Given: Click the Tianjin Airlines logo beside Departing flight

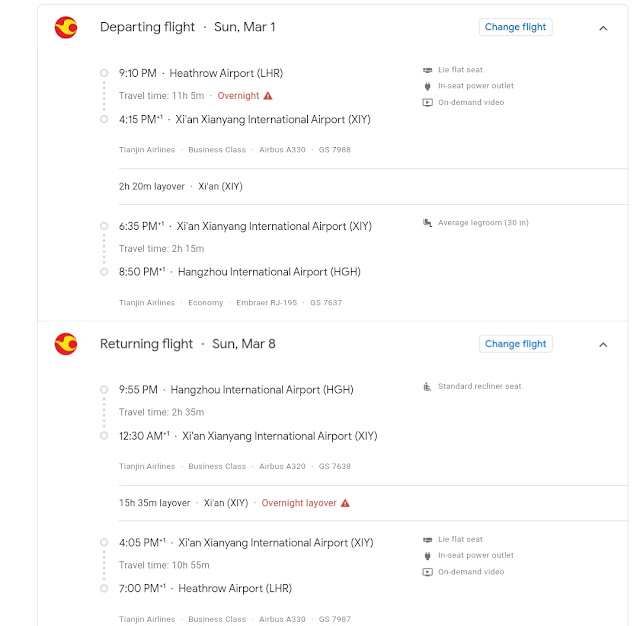Looking at the screenshot, I should pyautogui.click(x=66, y=27).
